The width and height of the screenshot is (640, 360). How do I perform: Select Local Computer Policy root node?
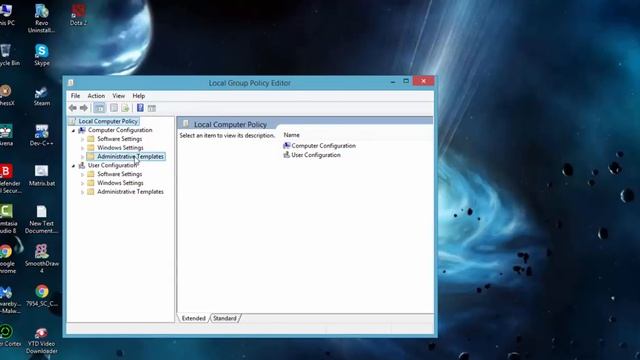[x=108, y=121]
